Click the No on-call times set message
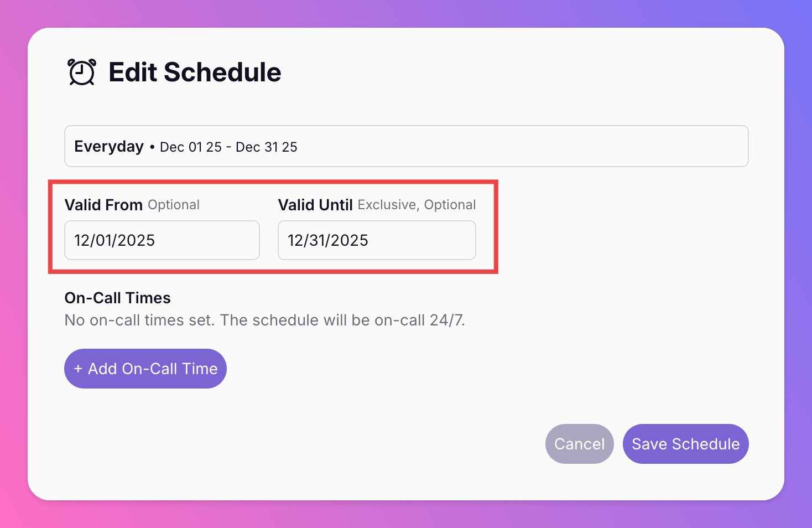The image size is (812, 528). 264,320
